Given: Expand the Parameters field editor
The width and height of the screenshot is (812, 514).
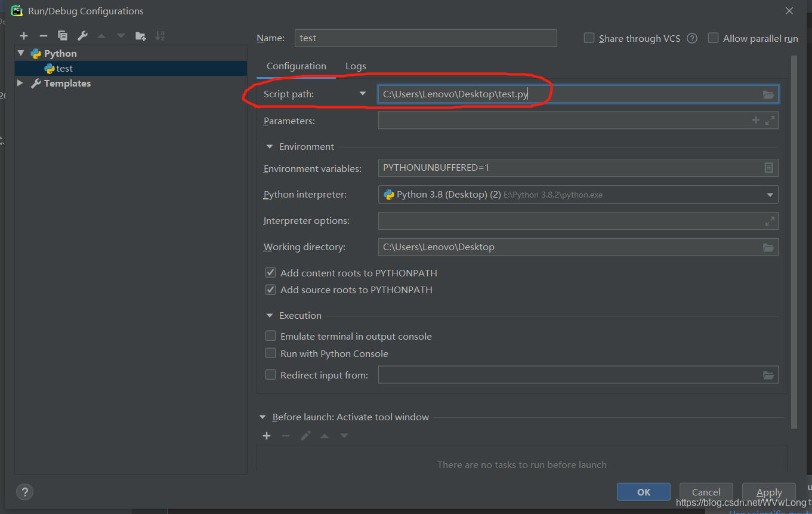Looking at the screenshot, I should click(x=770, y=121).
